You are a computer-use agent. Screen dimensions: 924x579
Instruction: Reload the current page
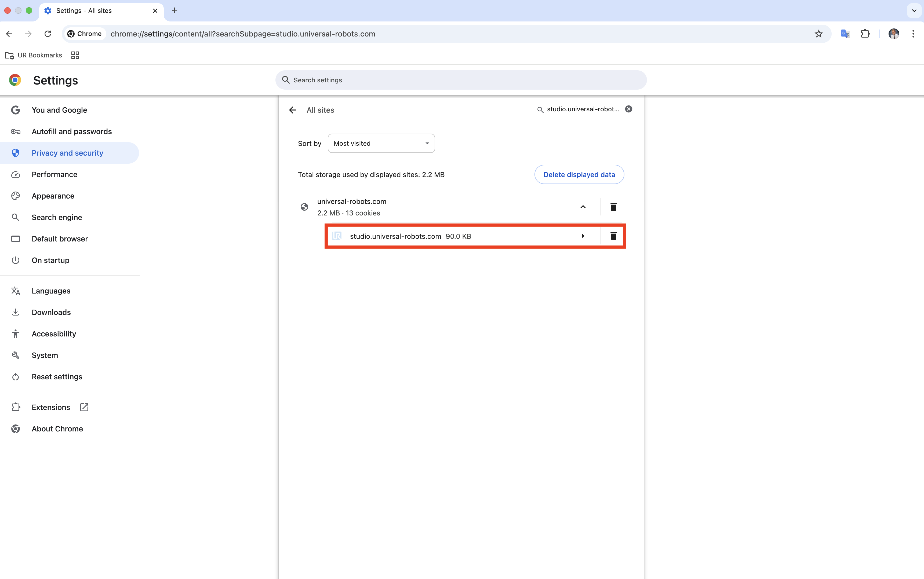point(48,34)
